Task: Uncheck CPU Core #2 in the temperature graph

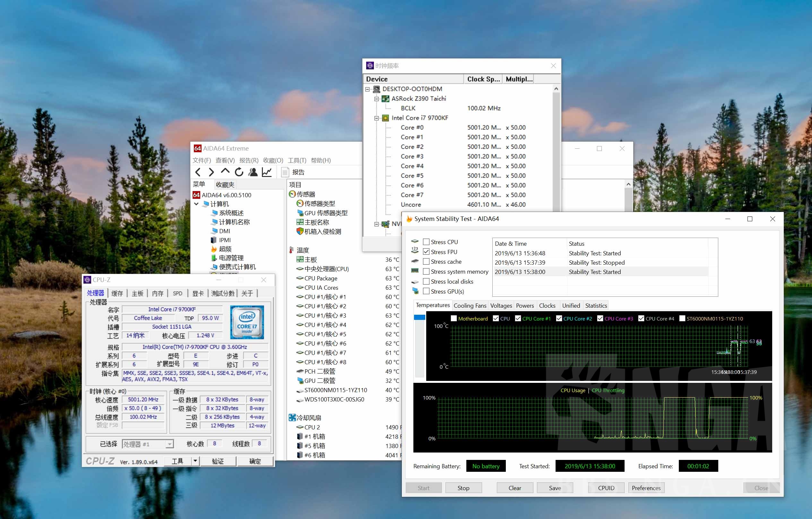Action: click(559, 318)
